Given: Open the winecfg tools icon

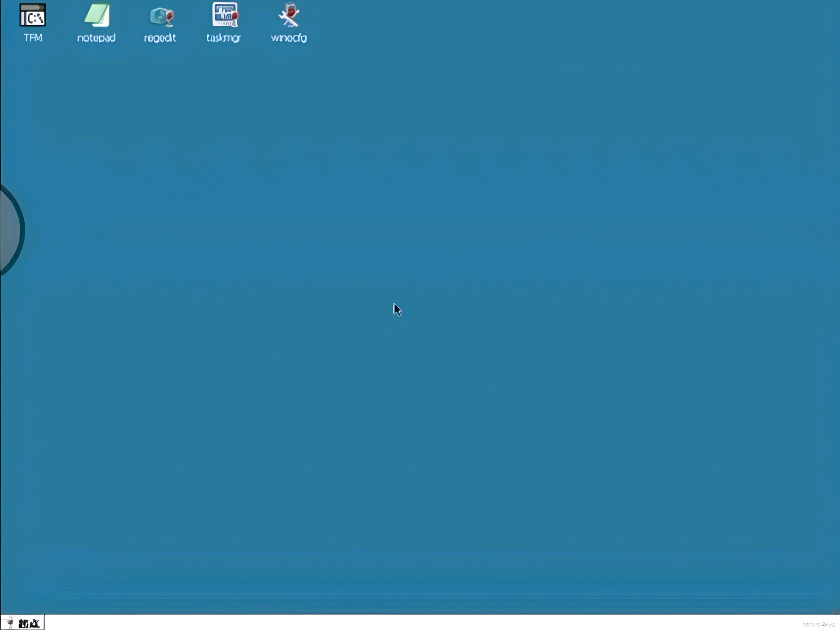Looking at the screenshot, I should tap(289, 15).
